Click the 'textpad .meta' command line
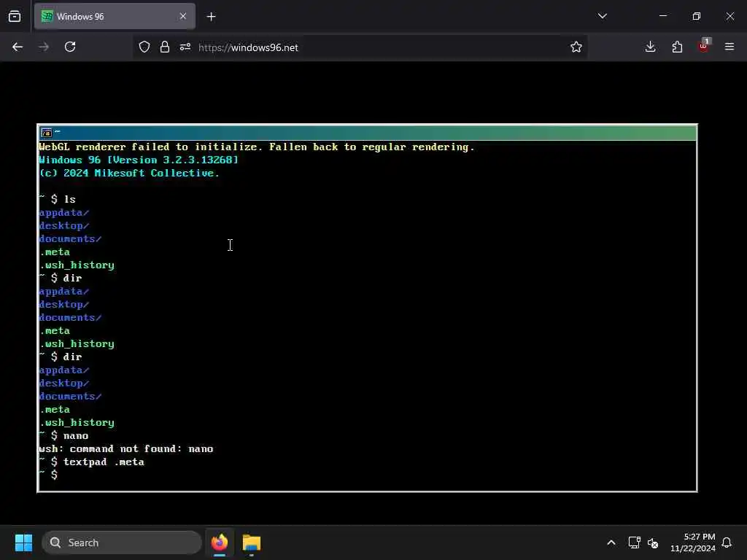Screen dimensions: 747x560 [x=91, y=462]
